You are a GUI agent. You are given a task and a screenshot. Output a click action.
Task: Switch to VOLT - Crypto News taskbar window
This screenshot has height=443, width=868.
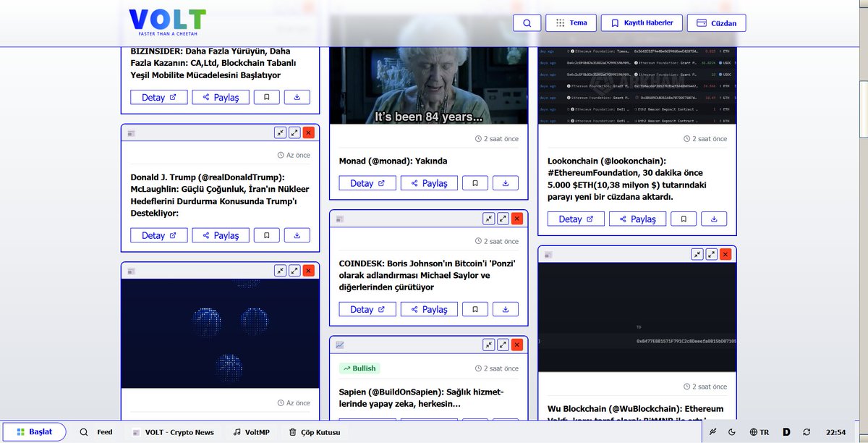[173, 432]
